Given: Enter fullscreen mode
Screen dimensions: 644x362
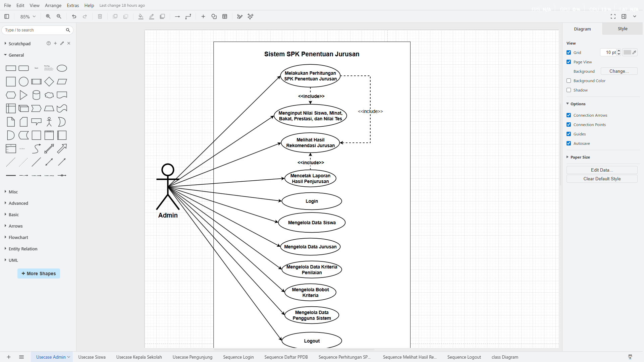Looking at the screenshot, I should (613, 16).
